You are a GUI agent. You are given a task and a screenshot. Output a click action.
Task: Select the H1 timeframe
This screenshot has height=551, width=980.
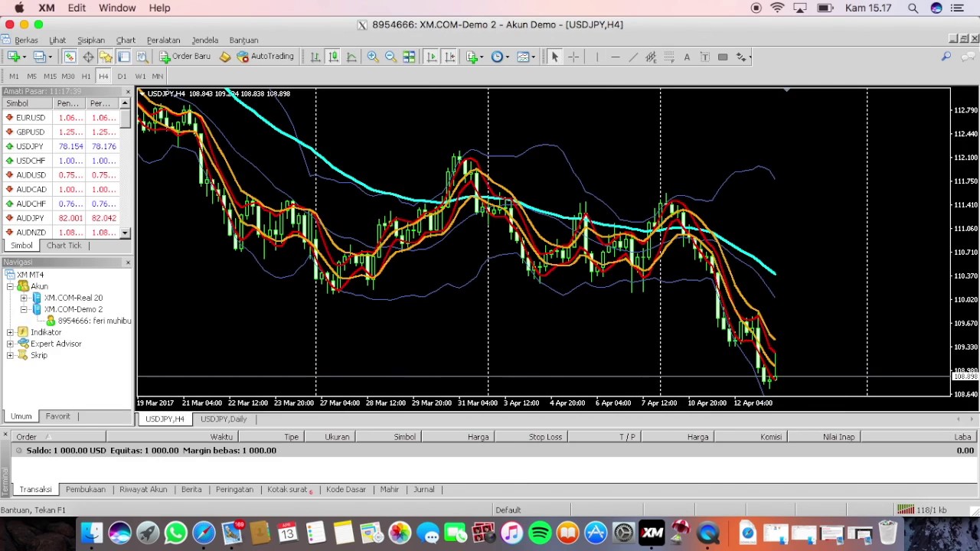coord(86,77)
